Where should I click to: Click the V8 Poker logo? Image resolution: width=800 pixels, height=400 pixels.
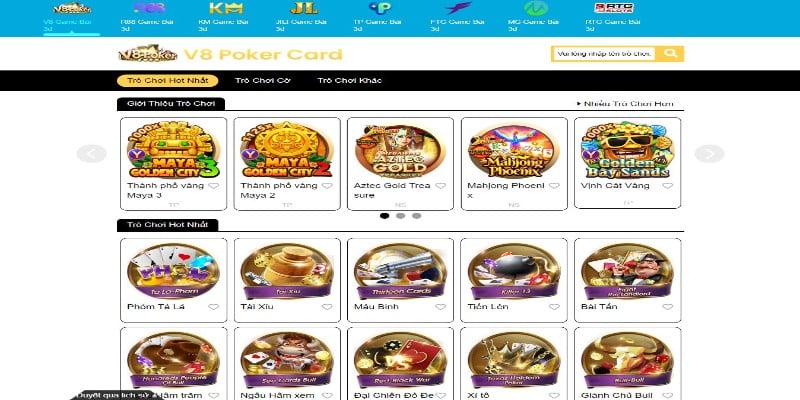tap(148, 53)
